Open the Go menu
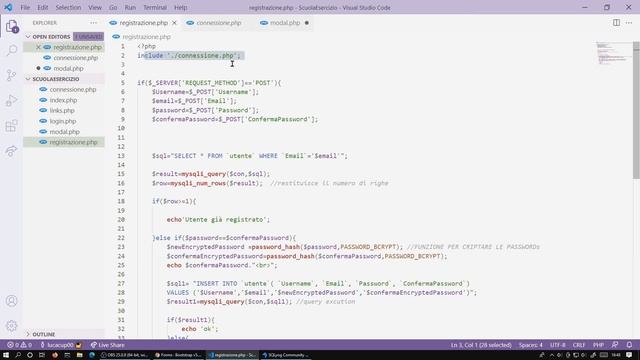 pyautogui.click(x=113, y=7)
